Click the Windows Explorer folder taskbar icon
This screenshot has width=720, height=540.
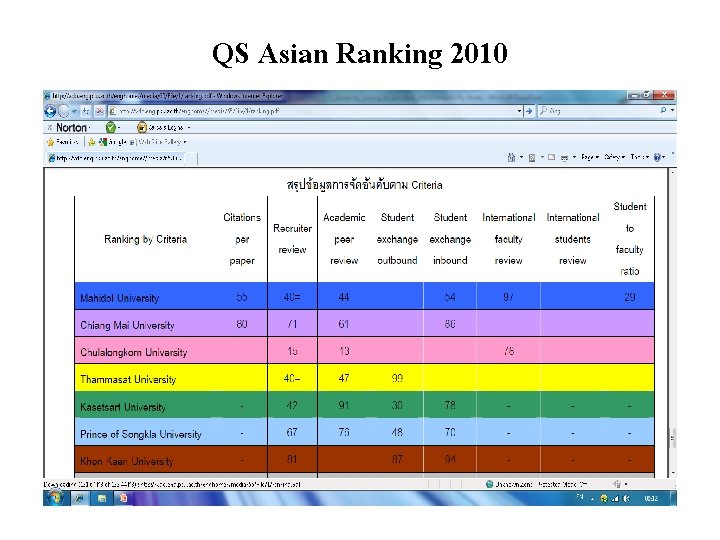pos(101,498)
